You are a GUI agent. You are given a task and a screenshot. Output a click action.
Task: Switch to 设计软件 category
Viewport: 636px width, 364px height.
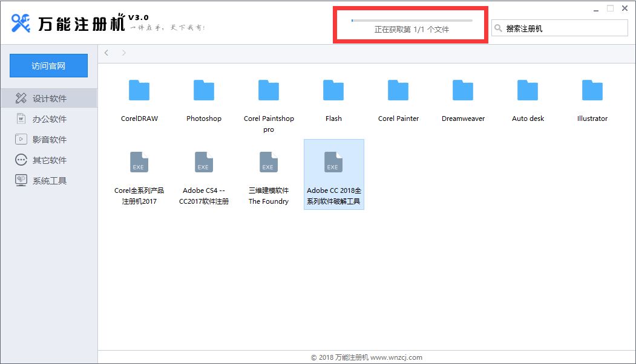pyautogui.click(x=48, y=98)
